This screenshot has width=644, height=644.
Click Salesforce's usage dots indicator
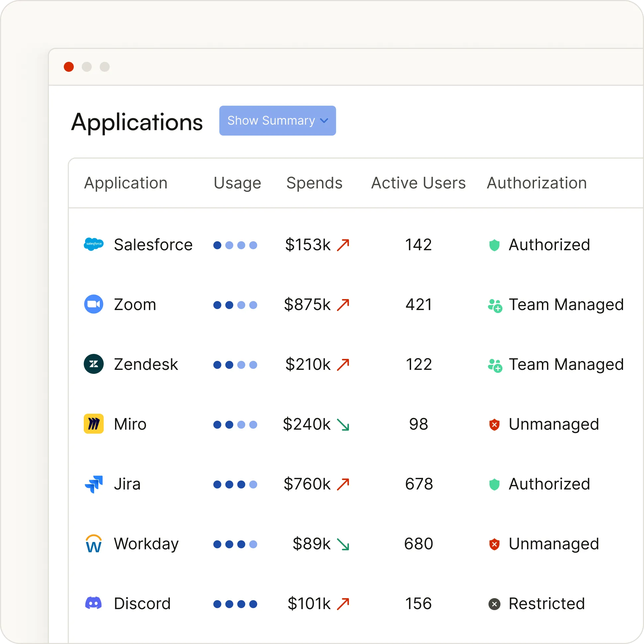pos(235,245)
